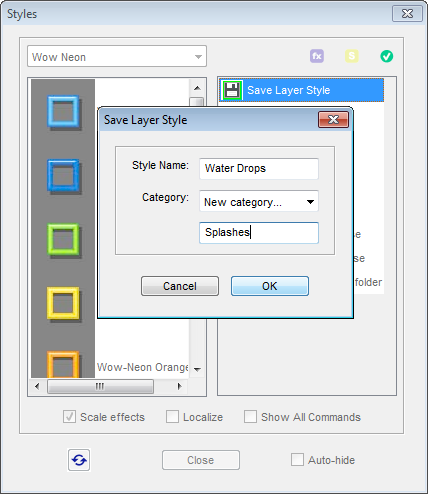428x494 pixels.
Task: Click the blue refresh arrows icon
Action: pyautogui.click(x=79, y=460)
